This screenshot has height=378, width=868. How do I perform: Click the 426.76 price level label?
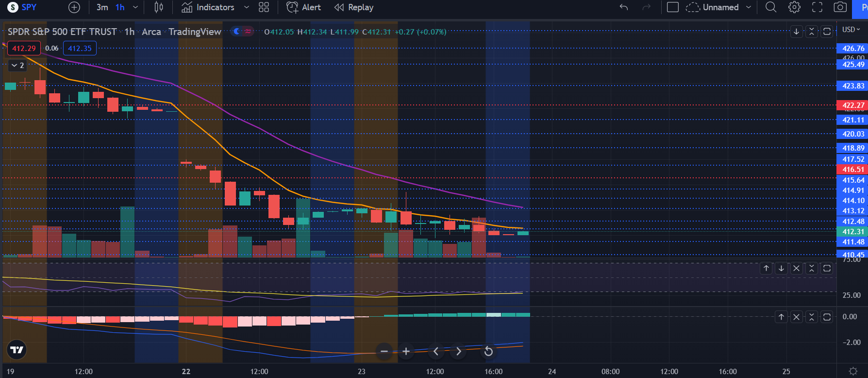pos(852,49)
